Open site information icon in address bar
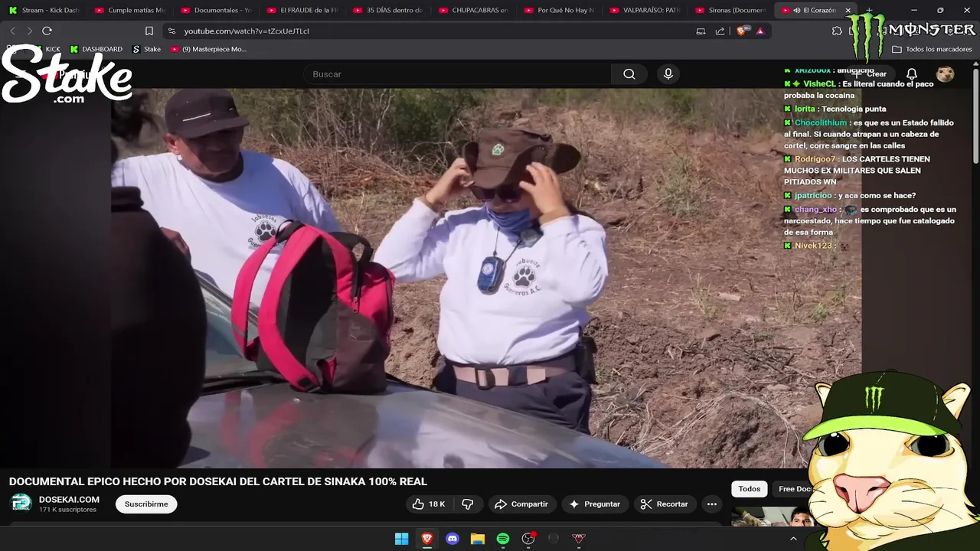The image size is (980, 551). [x=171, y=31]
